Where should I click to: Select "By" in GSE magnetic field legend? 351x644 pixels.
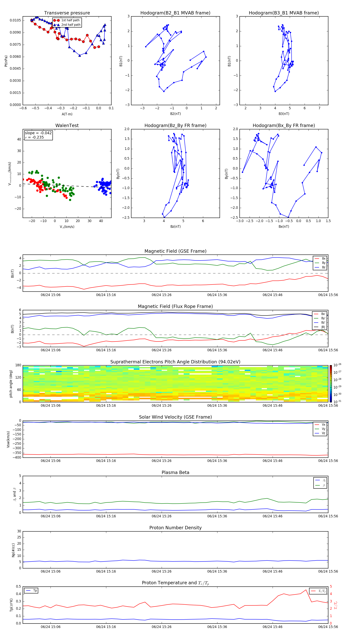[x=320, y=263]
